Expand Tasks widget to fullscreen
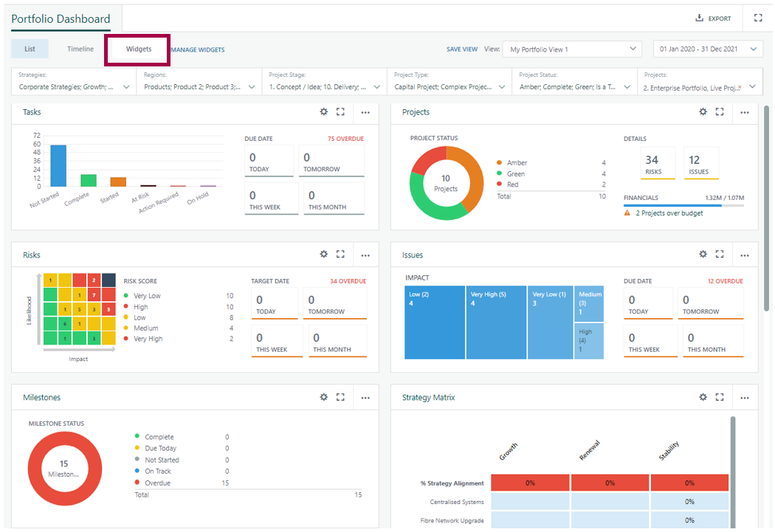Image resolution: width=775 pixels, height=532 pixels. coord(340,111)
